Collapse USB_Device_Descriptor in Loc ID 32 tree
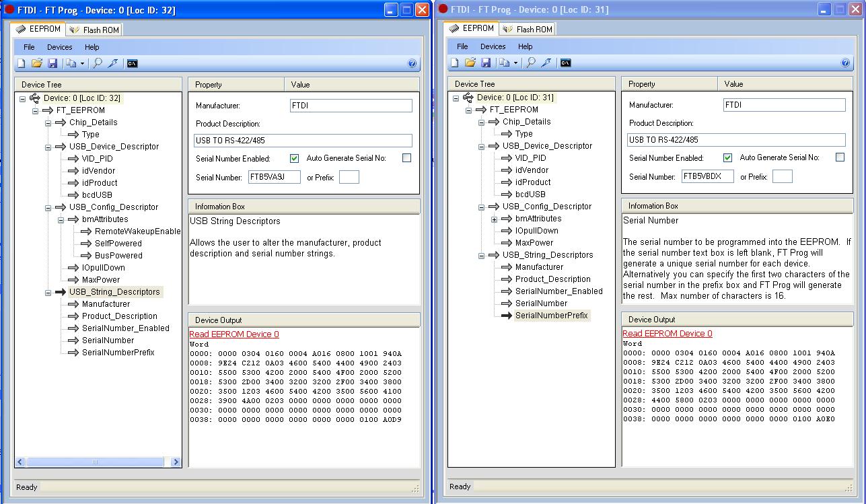This screenshot has height=504, width=866. pos(48,147)
